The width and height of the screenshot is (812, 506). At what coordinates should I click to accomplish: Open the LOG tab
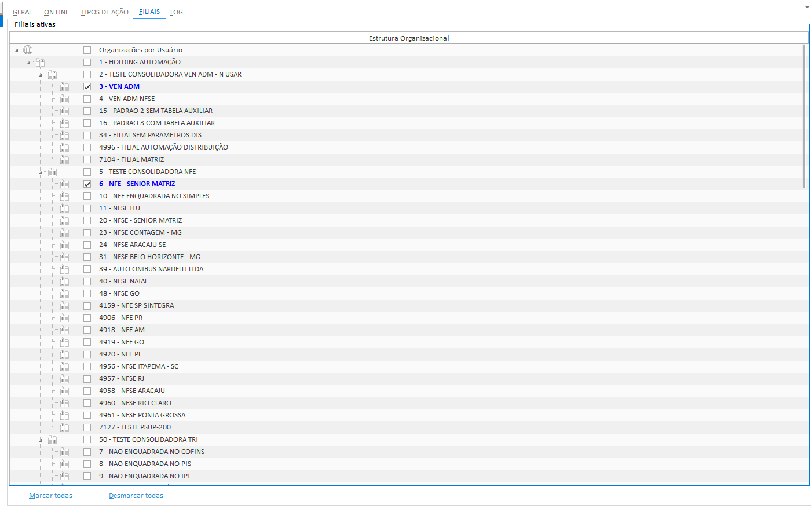click(177, 12)
